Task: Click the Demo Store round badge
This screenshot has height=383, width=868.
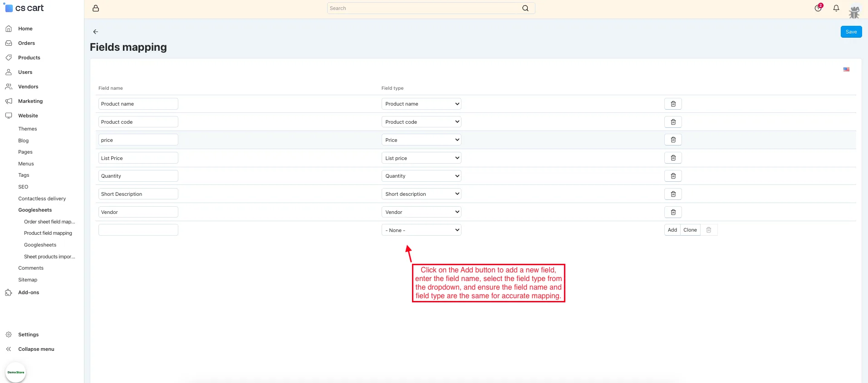Action: coord(16,372)
